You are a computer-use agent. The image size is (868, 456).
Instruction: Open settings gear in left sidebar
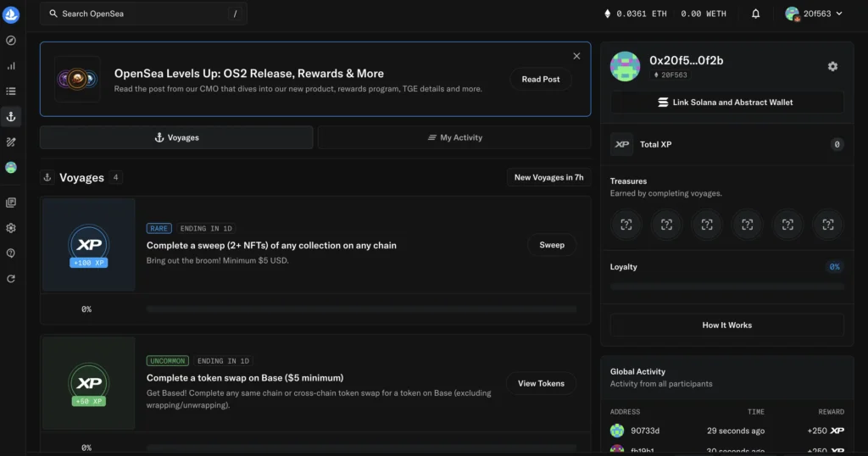(11, 228)
